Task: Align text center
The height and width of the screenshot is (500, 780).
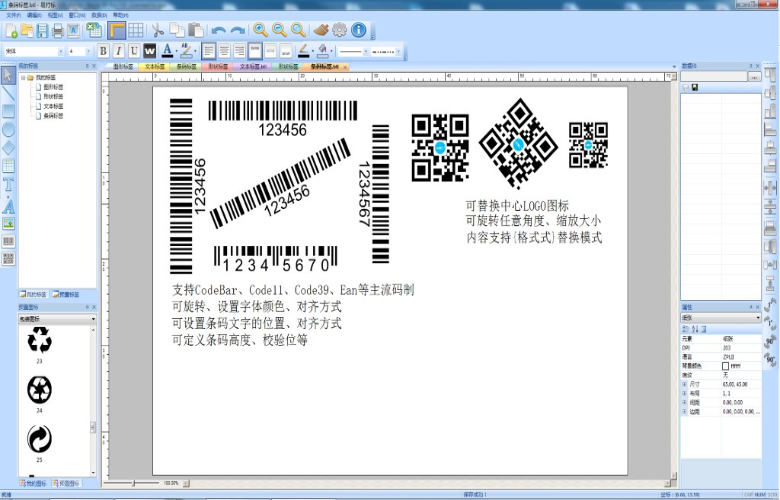Action: click(224, 51)
